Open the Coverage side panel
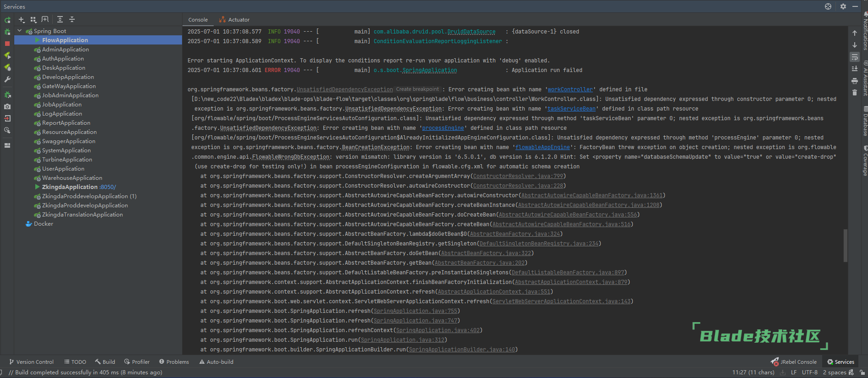Viewport: 868px width, 378px height. (x=865, y=161)
